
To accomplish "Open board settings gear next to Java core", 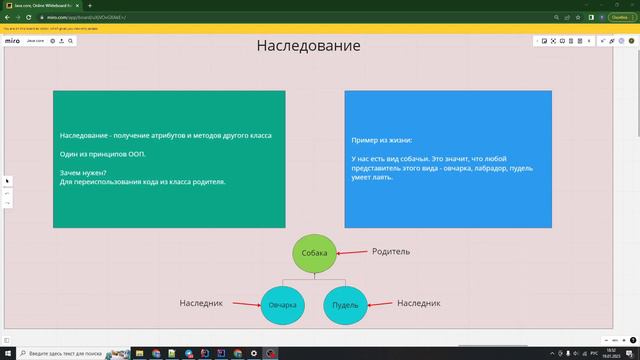I will 53,41.
